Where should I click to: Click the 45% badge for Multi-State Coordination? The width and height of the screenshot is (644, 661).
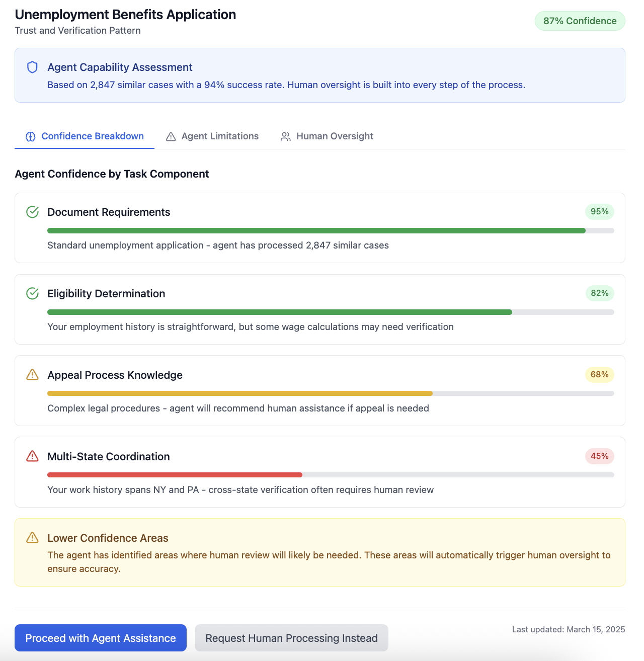click(x=599, y=456)
